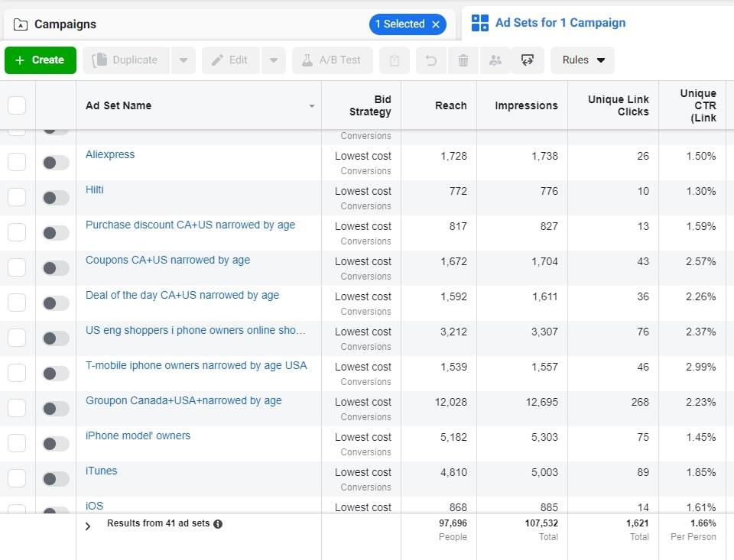Tick checkbox for US eng shoppers row
Viewport: 734px width, 560px height.
pos(17,338)
